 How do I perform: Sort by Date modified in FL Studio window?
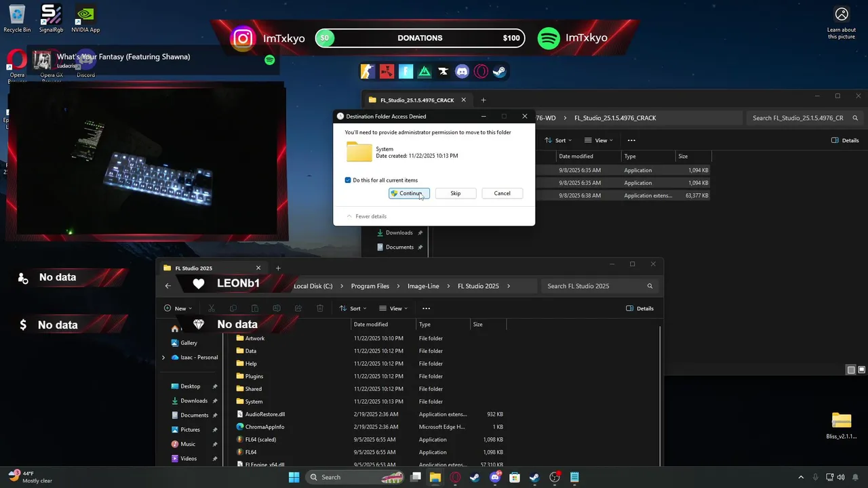pos(383,325)
